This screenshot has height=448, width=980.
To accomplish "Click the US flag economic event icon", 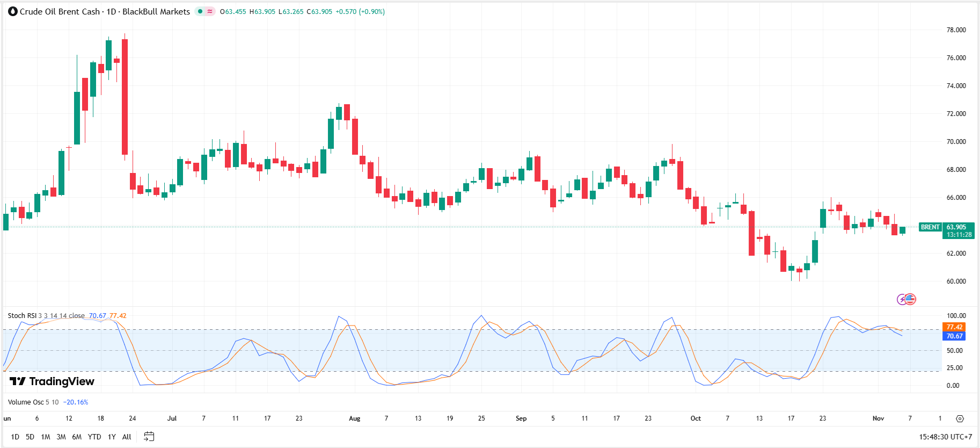I will [x=911, y=299].
